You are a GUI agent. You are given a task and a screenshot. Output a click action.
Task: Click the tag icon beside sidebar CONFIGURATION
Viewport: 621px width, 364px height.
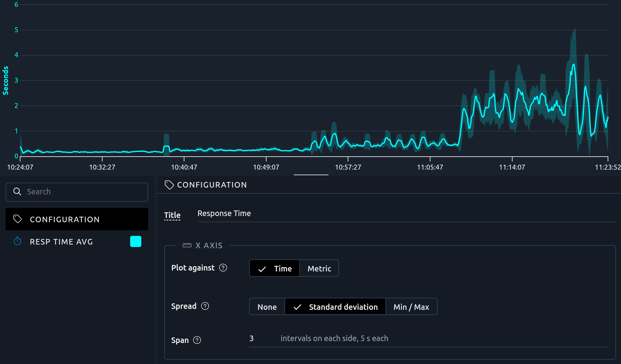click(x=18, y=219)
